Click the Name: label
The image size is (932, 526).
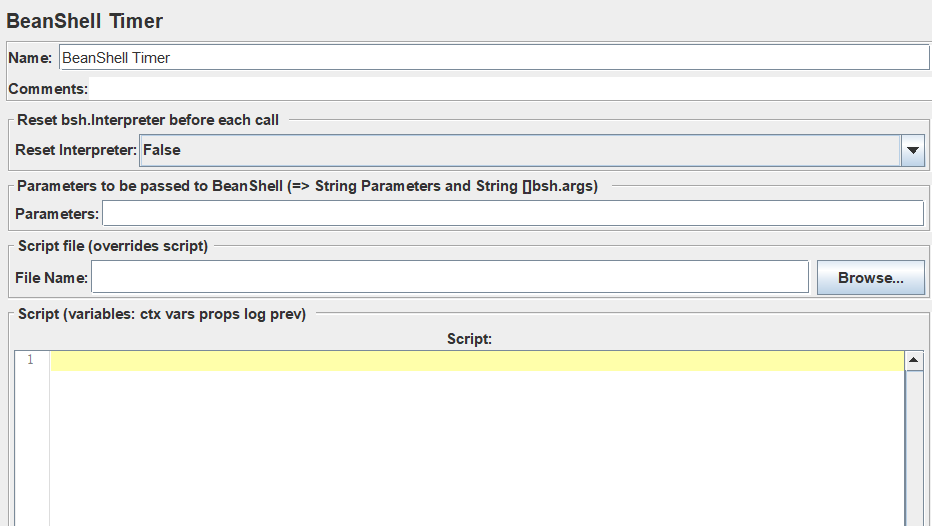(x=30, y=58)
